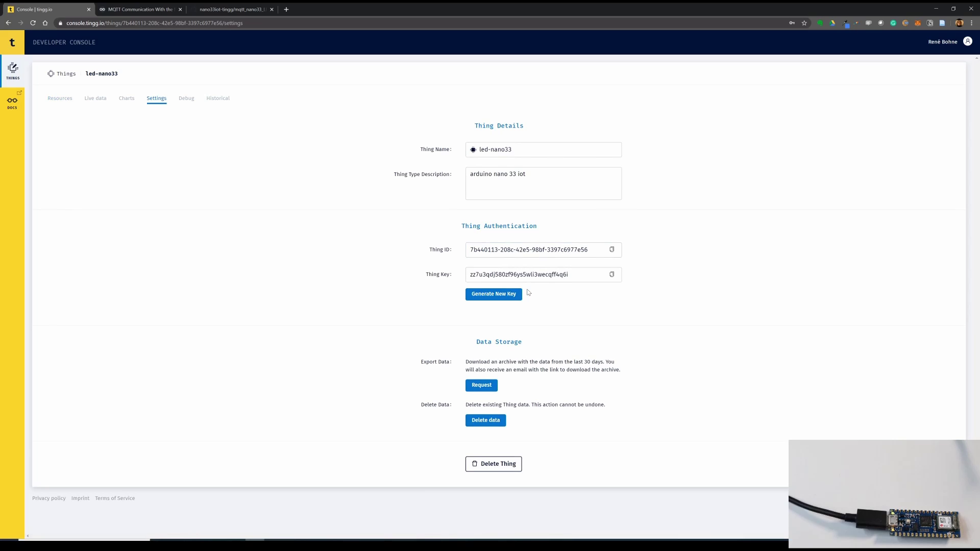Click the browser reload icon
980x551 pixels.
pyautogui.click(x=33, y=23)
